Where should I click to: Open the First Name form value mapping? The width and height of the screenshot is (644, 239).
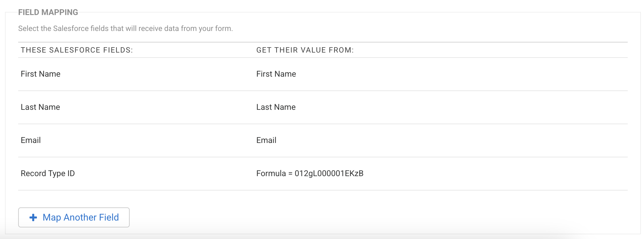[x=276, y=74]
